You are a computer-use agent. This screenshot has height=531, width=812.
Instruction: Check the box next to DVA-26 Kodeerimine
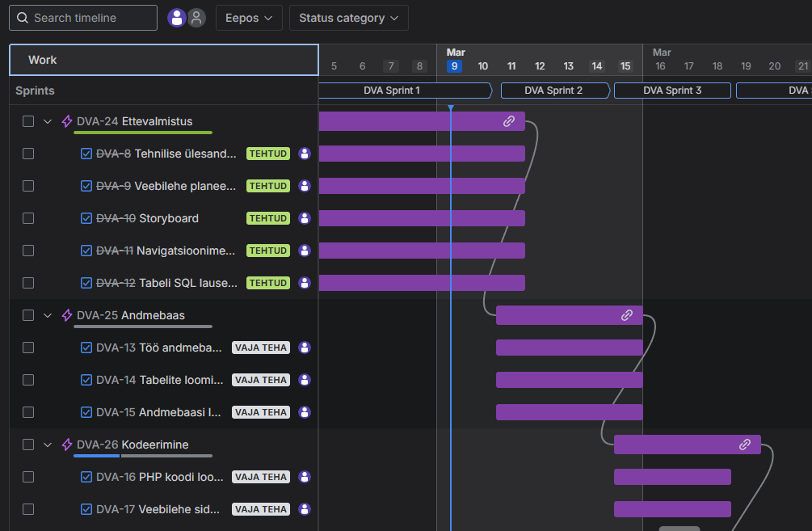pyautogui.click(x=28, y=445)
